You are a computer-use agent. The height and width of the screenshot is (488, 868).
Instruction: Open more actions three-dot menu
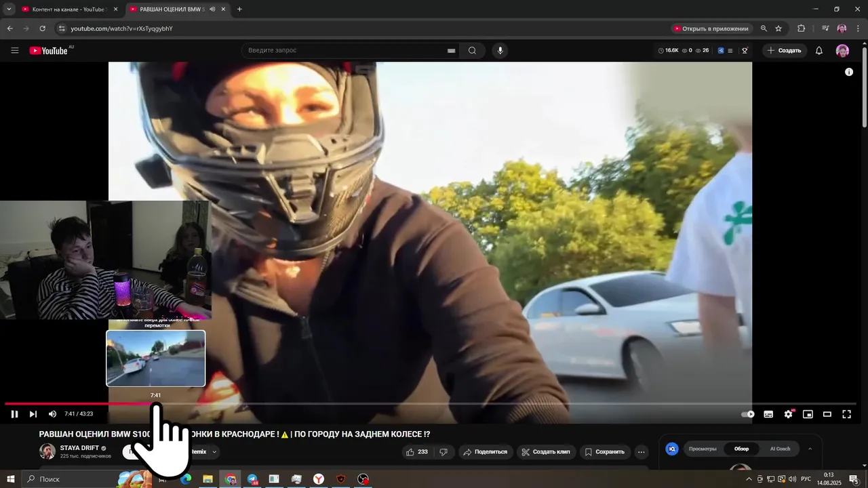tap(642, 452)
